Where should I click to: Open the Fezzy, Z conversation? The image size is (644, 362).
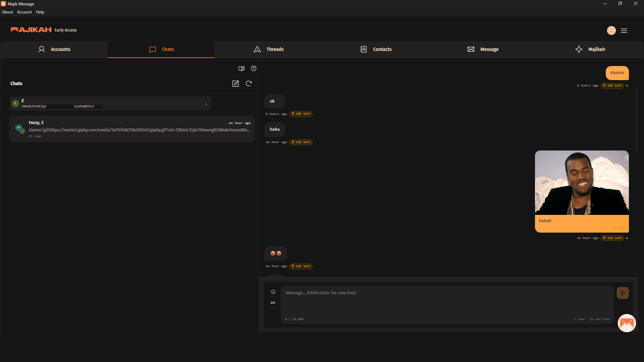[132, 129]
